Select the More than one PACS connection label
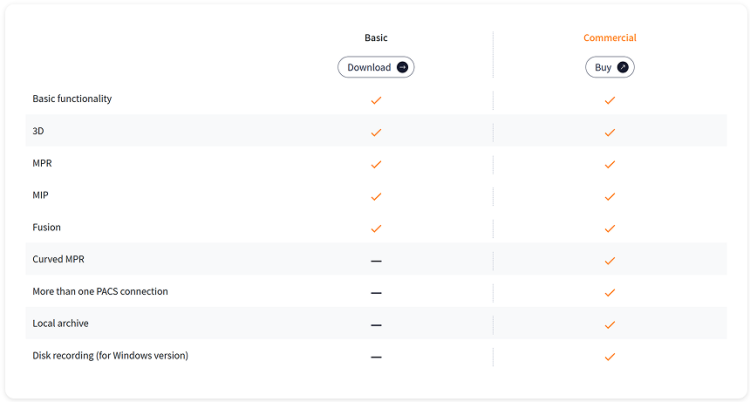Image resolution: width=750 pixels, height=402 pixels. [100, 291]
